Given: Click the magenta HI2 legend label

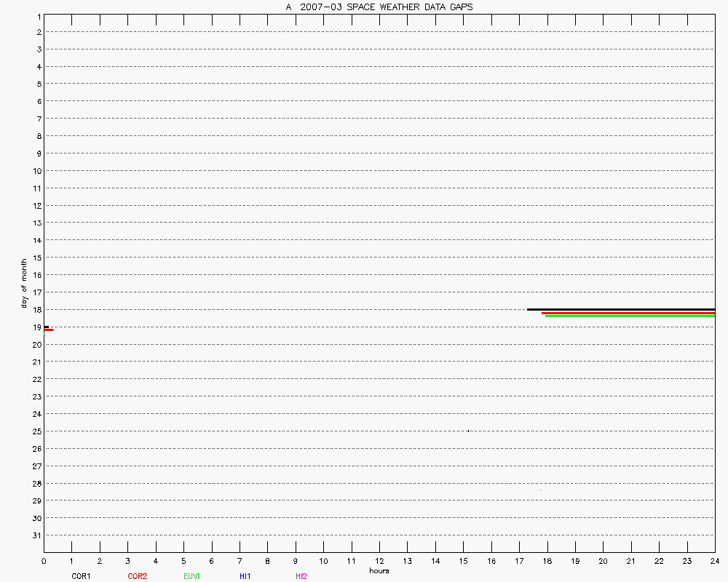Looking at the screenshot, I should 301,576.
